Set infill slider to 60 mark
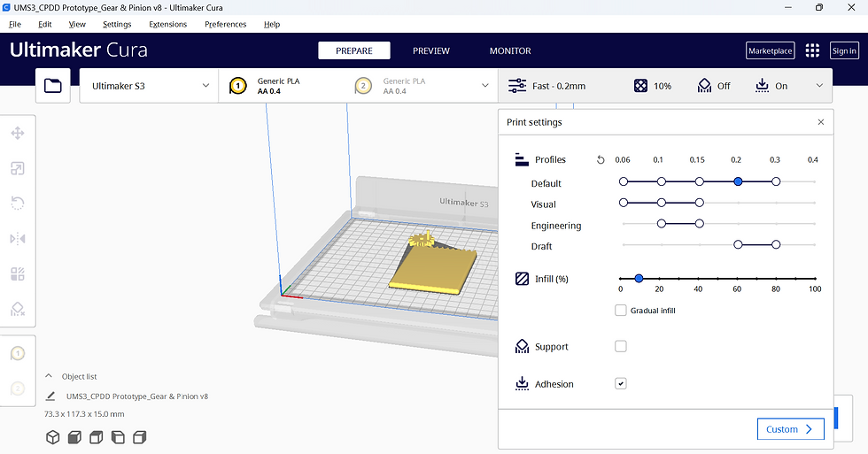This screenshot has height=454, width=868. click(737, 278)
